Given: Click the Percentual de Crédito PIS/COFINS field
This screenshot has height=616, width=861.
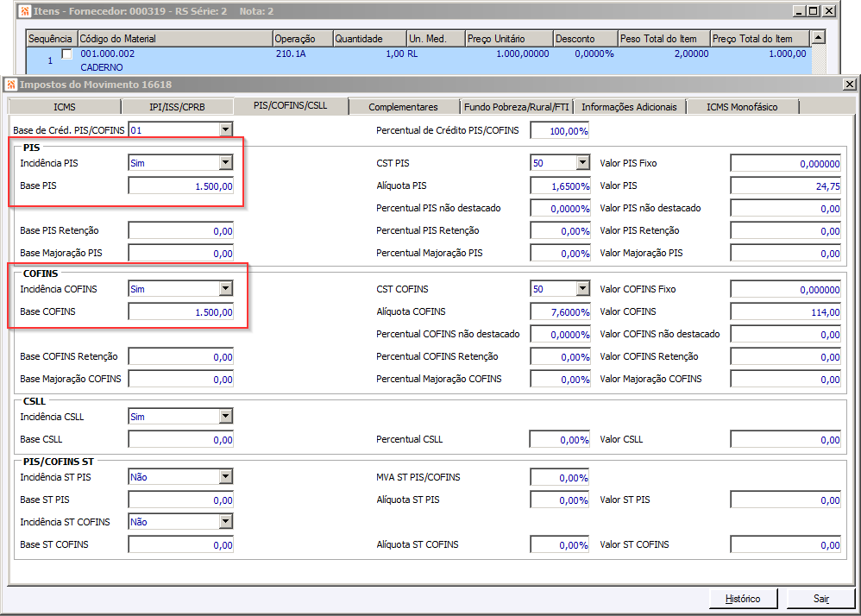Looking at the screenshot, I should [560, 130].
